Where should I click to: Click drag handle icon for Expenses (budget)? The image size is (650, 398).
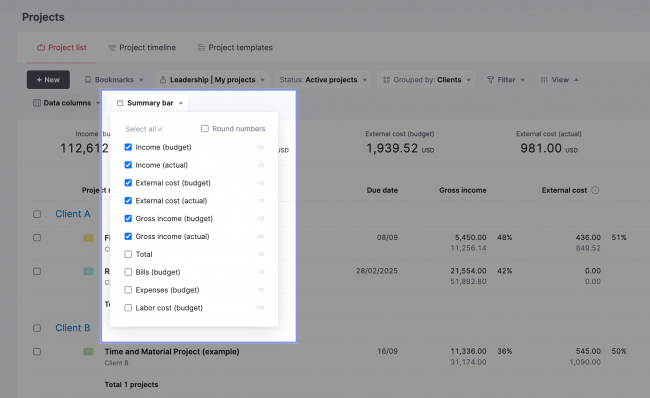pos(261,290)
